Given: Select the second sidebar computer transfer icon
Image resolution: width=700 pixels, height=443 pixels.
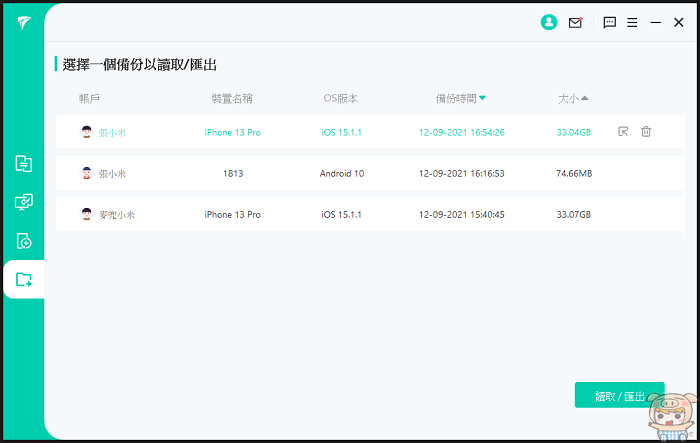Looking at the screenshot, I should [24, 202].
